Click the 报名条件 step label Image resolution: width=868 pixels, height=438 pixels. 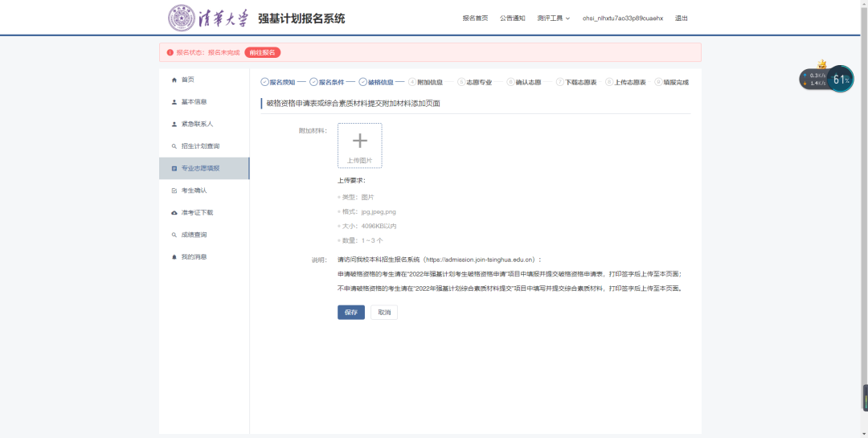click(332, 82)
